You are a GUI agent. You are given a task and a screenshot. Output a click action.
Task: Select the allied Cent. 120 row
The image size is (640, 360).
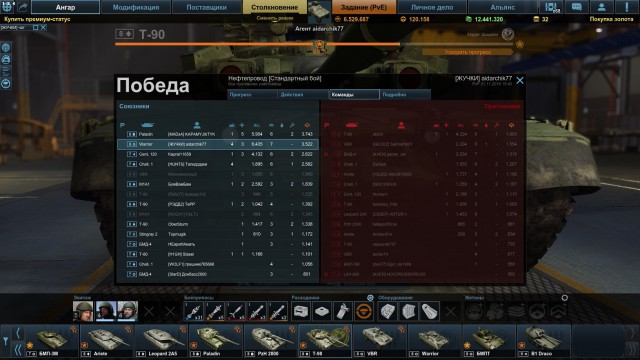(x=218, y=154)
